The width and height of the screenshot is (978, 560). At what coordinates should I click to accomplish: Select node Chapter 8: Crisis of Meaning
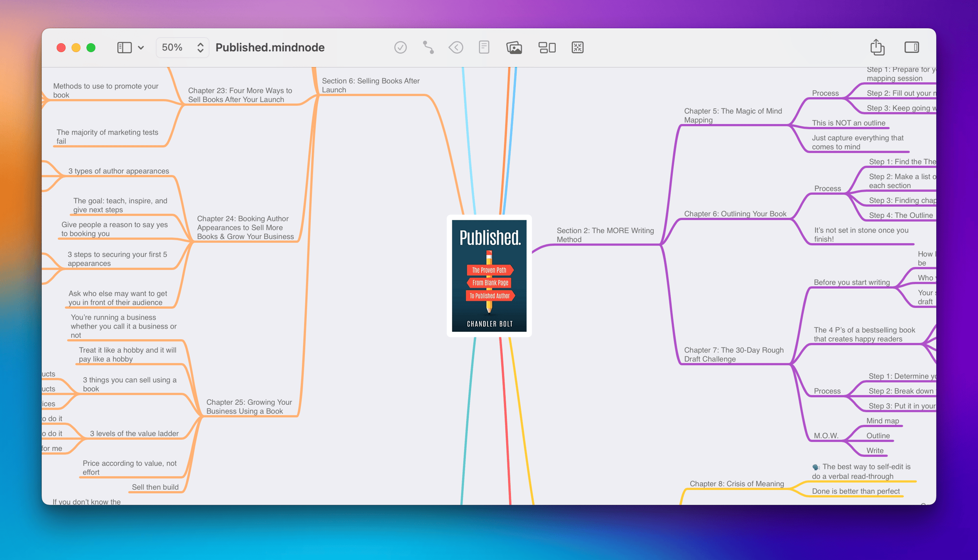pos(736,484)
